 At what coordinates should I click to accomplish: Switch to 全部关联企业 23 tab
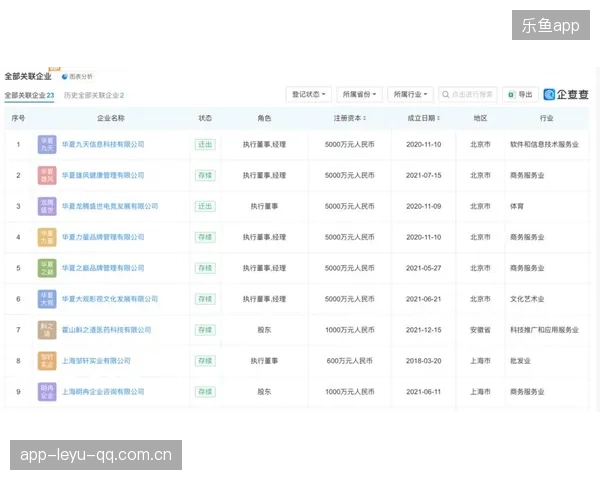pos(29,95)
